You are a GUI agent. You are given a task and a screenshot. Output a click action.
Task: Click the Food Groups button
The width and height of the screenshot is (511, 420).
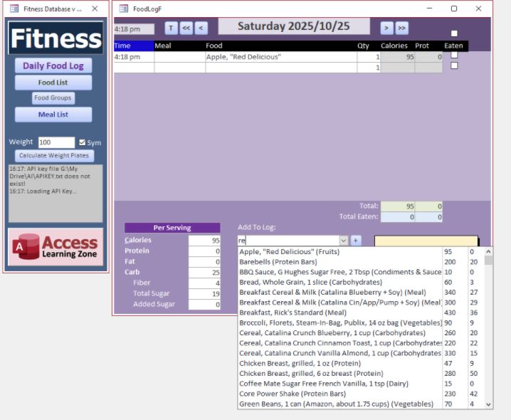coord(53,98)
